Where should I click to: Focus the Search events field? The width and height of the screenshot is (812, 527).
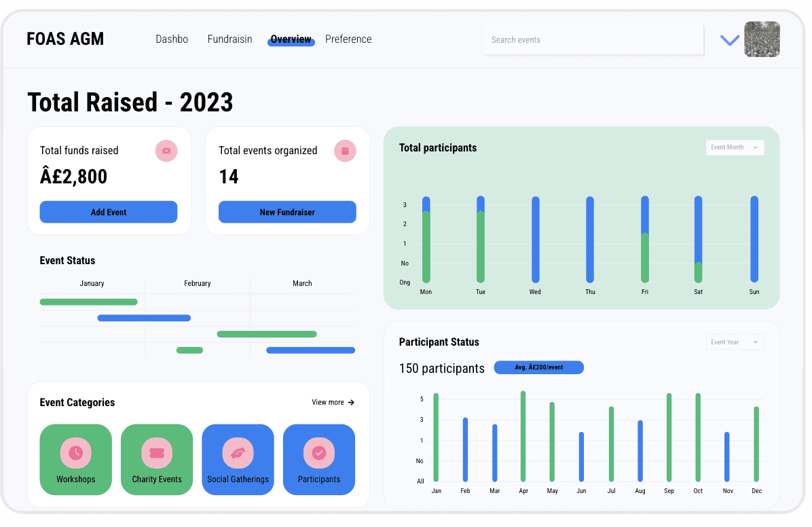click(x=595, y=40)
